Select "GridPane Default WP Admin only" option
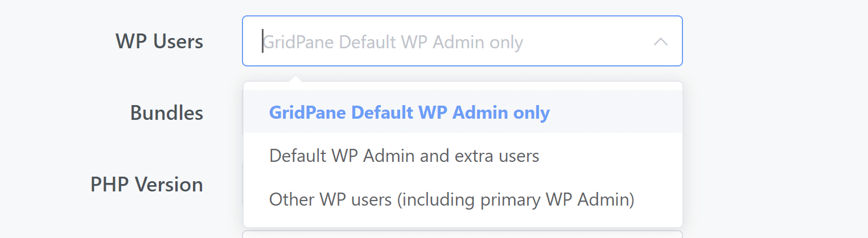The height and width of the screenshot is (238, 868). click(463, 112)
